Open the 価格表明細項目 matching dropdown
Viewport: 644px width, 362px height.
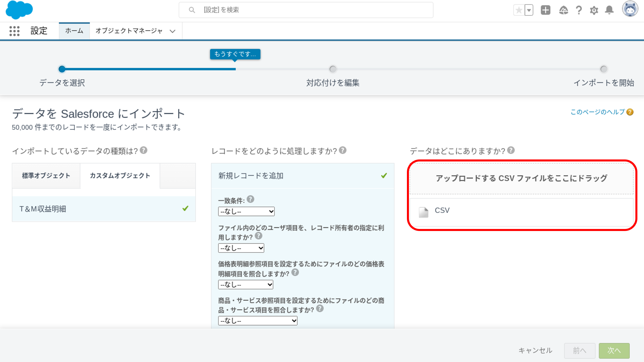[246, 284]
